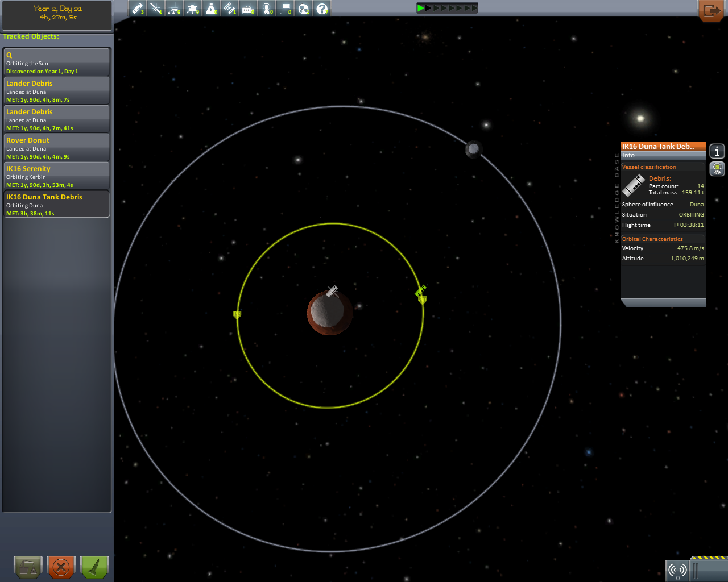Toggle the Unknown objects question-mark filter

[322, 9]
